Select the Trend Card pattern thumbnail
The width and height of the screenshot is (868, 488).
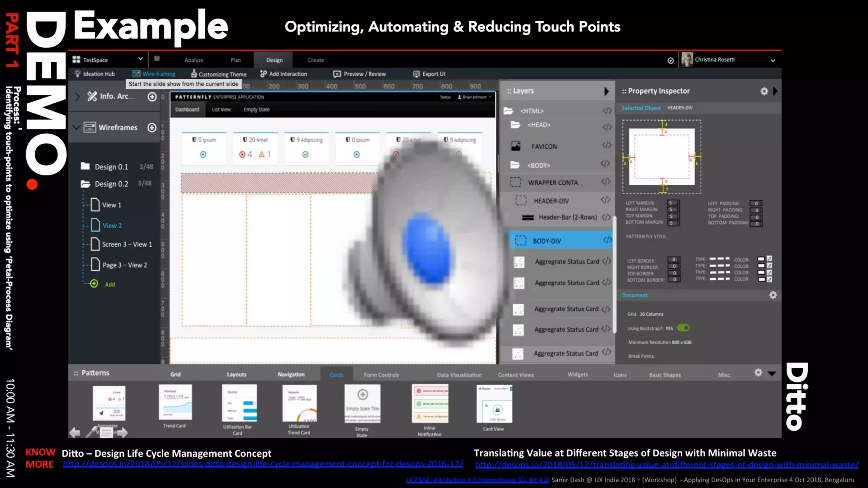(x=175, y=402)
